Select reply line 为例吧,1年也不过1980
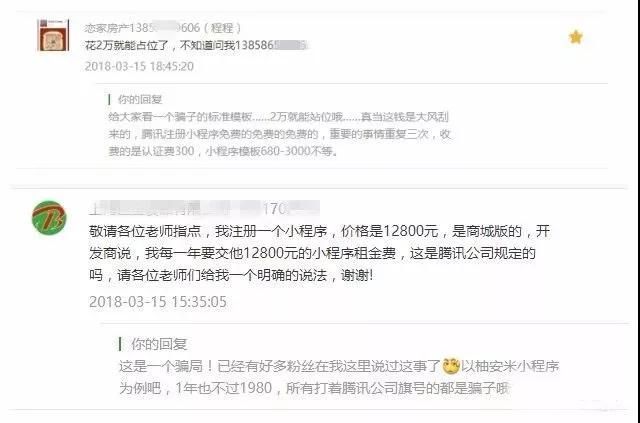This screenshot has width=640, height=423. click(x=314, y=387)
